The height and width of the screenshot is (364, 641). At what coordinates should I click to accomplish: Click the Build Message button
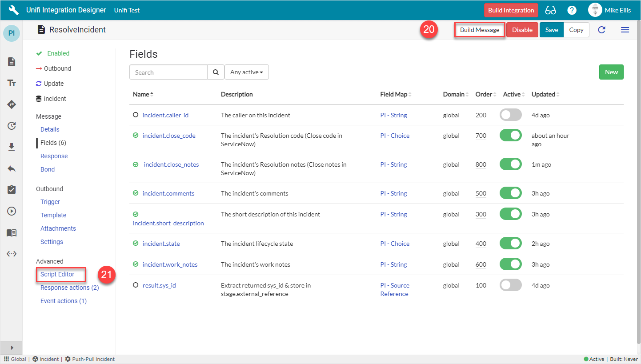pos(479,30)
